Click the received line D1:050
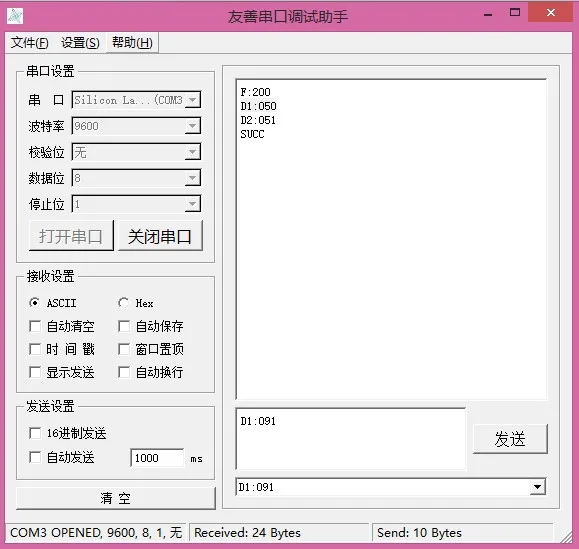The height and width of the screenshot is (549, 579). pyautogui.click(x=258, y=106)
